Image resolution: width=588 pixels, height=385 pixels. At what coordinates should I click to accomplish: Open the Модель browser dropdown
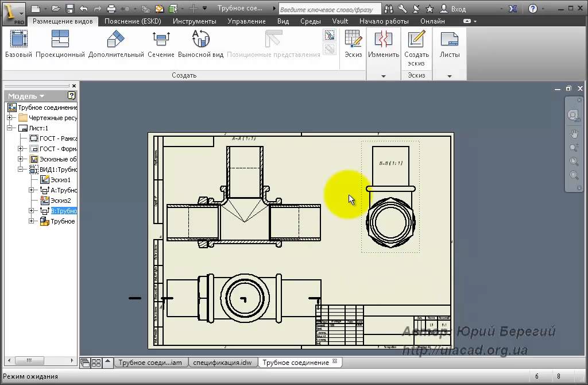26,96
